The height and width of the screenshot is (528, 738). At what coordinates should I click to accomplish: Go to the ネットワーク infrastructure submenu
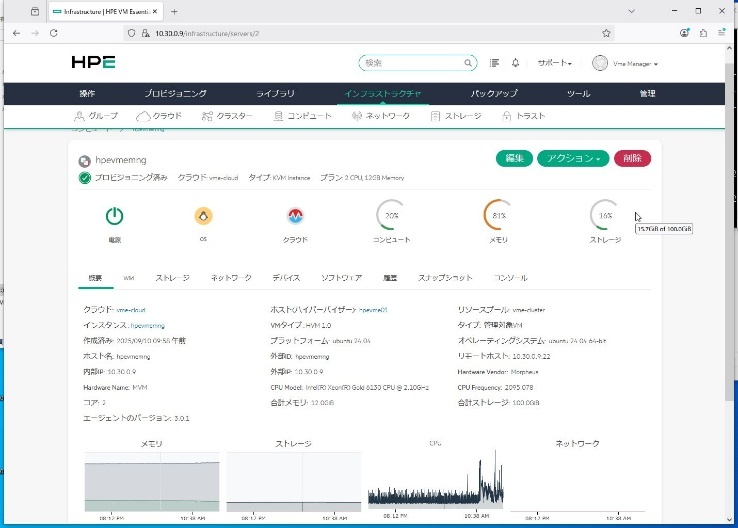tap(381, 116)
